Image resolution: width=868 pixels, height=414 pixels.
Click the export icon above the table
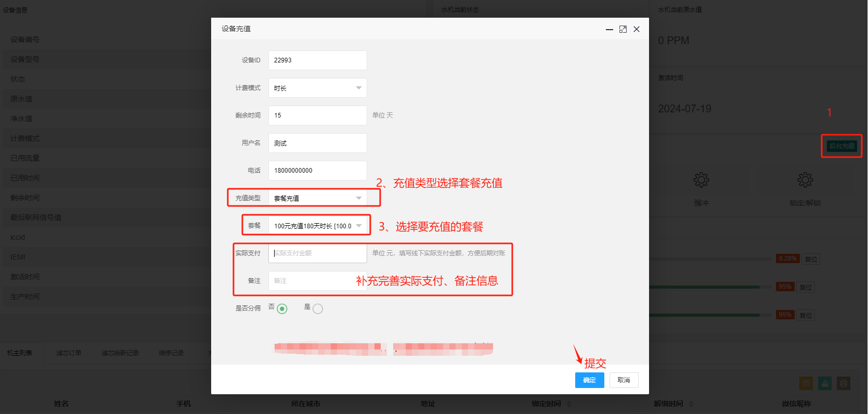825,383
